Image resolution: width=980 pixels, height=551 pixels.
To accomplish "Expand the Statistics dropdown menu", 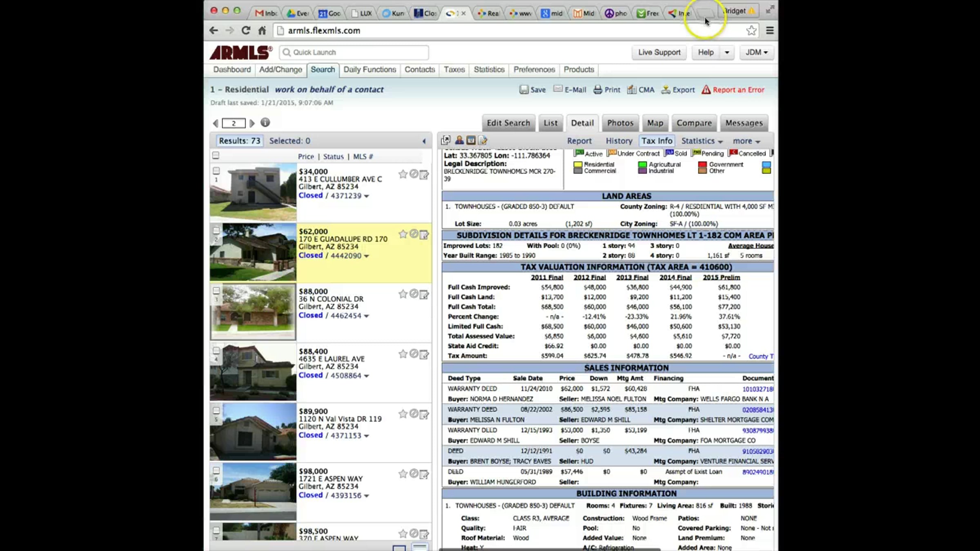I will tap(702, 141).
